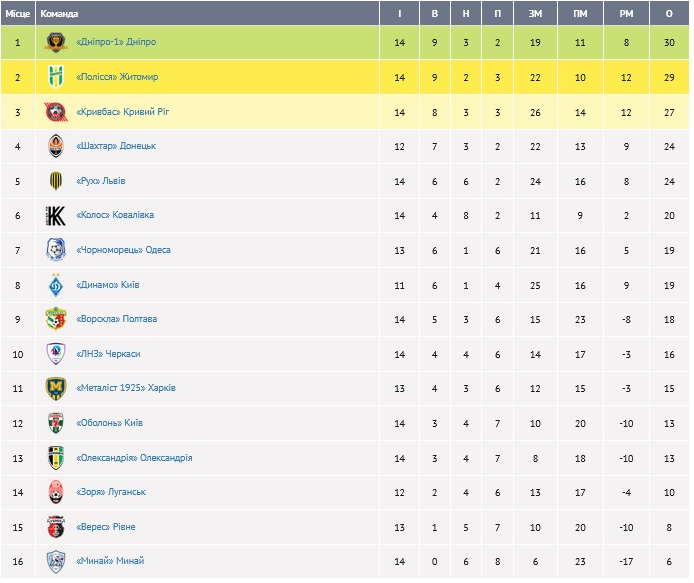Click the Dynamo Kyiv club emblem

(x=56, y=285)
